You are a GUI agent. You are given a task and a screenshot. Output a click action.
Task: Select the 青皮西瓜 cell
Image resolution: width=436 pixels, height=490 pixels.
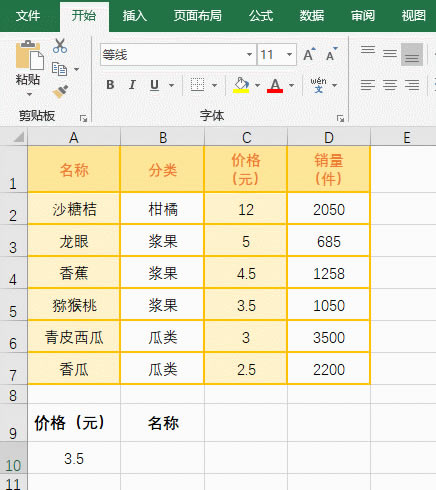coord(74,337)
